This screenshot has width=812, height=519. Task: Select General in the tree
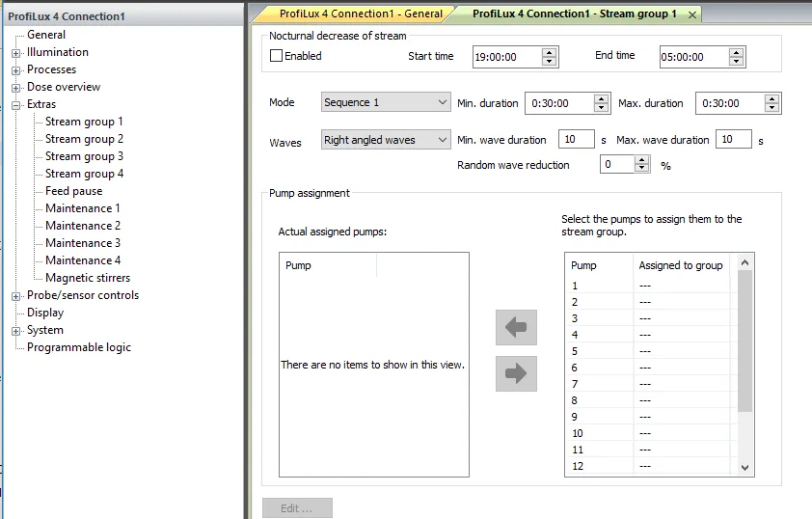pyautogui.click(x=46, y=35)
